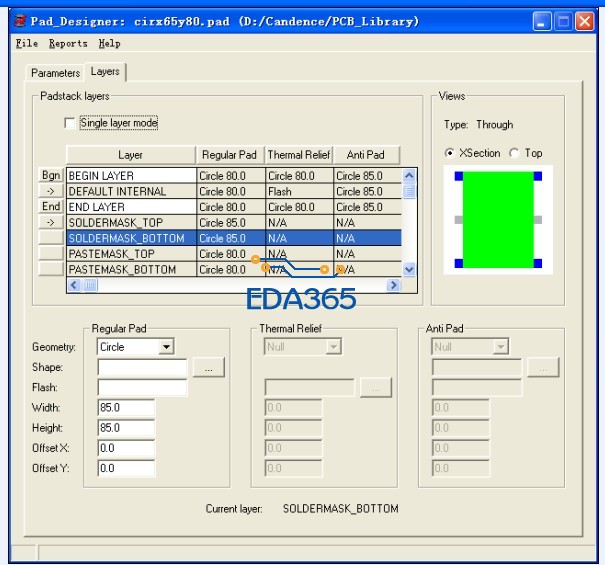605x565 pixels.
Task: Click the Anti Pad shape browse button
Action: point(543,367)
